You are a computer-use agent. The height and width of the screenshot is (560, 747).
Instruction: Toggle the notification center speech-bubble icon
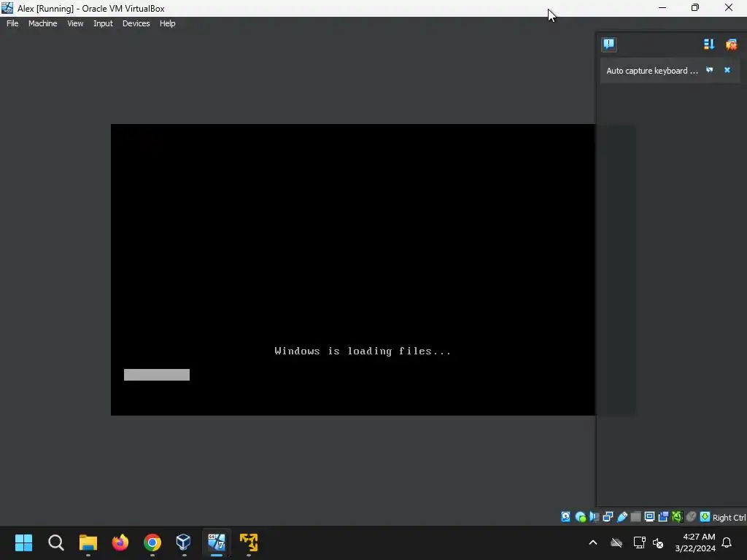(x=609, y=44)
